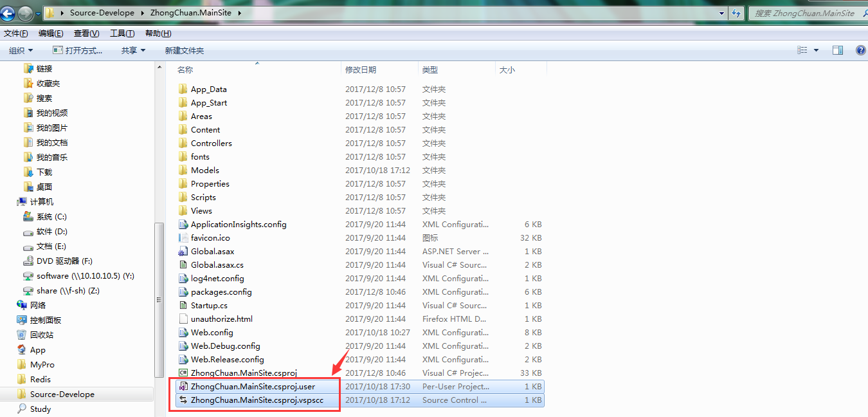Select Global.asax.cs file icon
The image size is (868, 417).
coord(183,265)
